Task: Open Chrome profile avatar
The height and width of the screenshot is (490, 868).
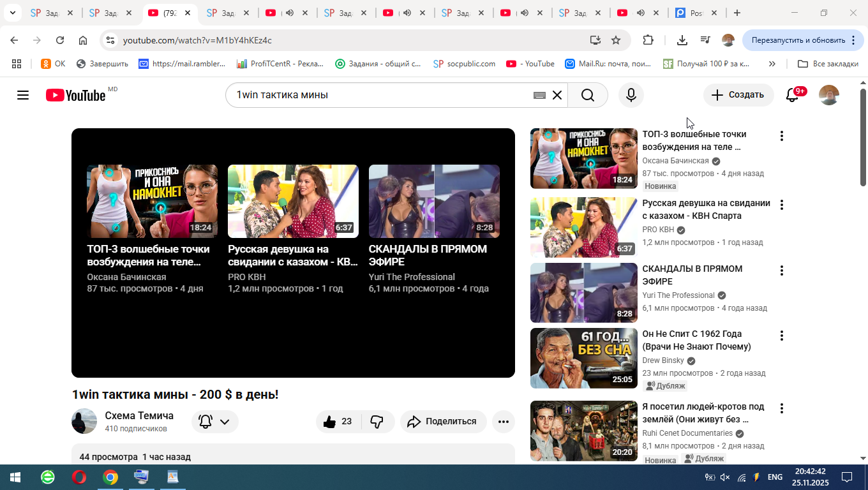Action: pos(728,40)
